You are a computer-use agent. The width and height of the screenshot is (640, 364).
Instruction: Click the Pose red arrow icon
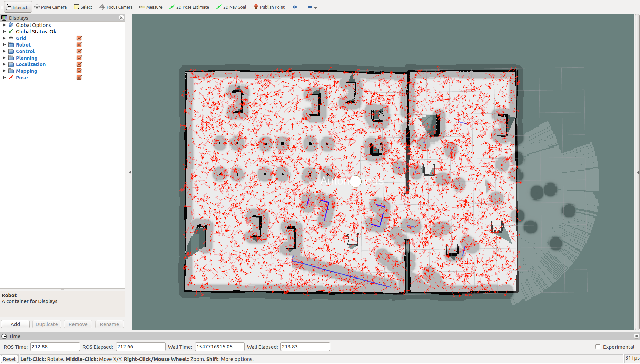11,77
